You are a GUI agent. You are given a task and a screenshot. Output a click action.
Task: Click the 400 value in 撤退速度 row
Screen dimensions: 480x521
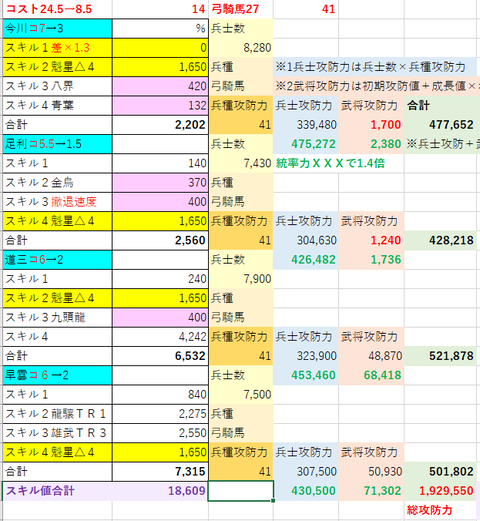pos(160,202)
